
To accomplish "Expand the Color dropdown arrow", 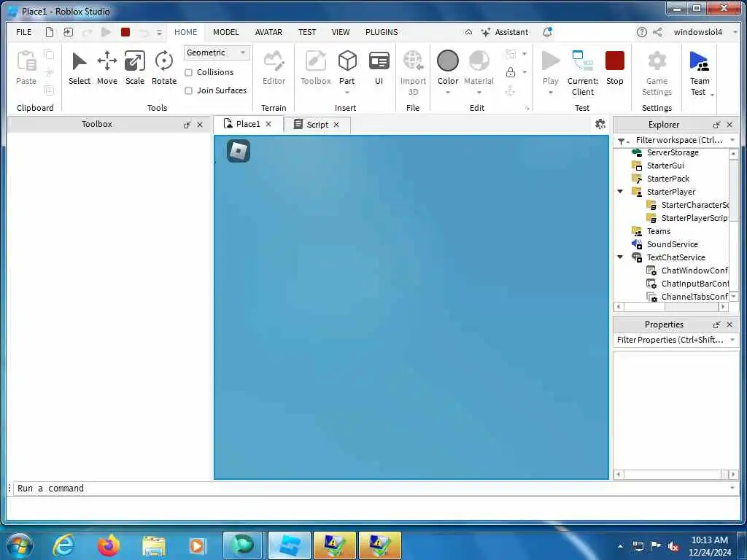I will [448, 93].
